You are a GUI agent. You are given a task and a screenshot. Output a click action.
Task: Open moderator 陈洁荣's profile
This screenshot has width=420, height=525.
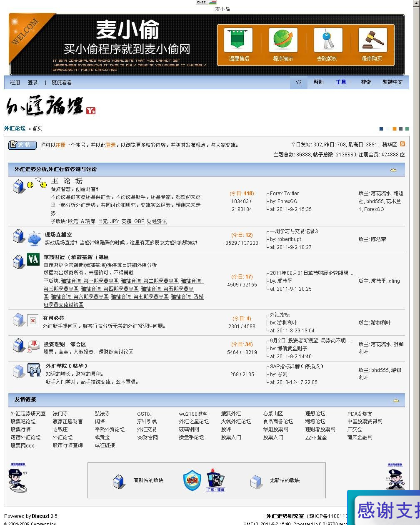pyautogui.click(x=379, y=239)
